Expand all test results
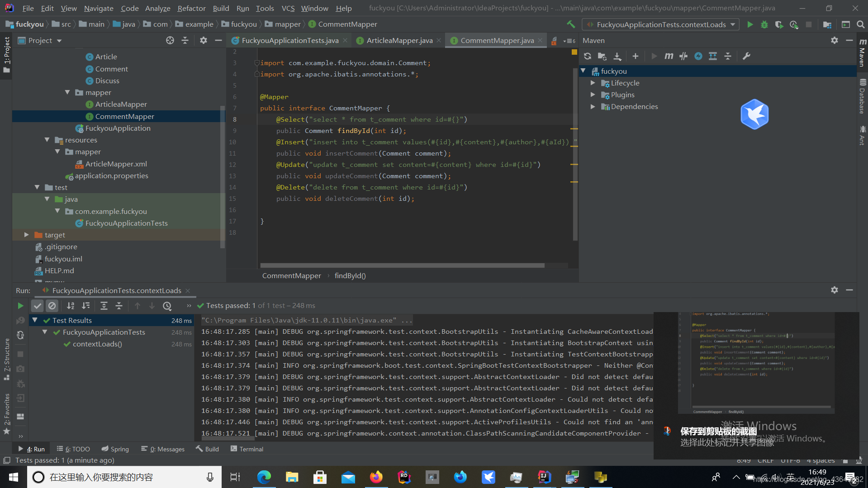 pyautogui.click(x=104, y=306)
